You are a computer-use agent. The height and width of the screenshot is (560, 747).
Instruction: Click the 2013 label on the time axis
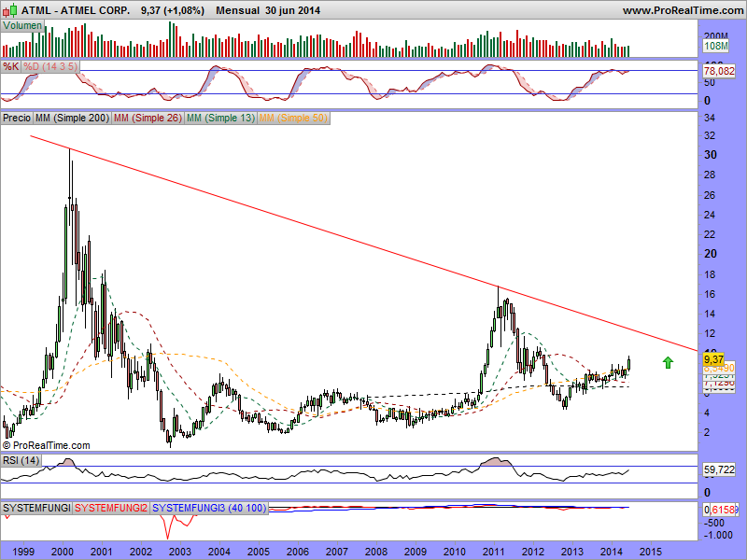(x=572, y=552)
